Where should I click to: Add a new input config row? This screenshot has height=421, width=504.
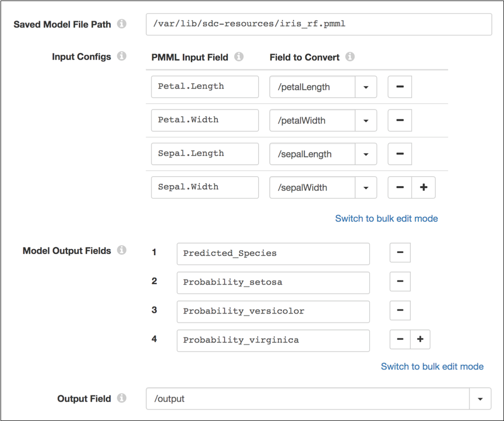click(x=424, y=187)
